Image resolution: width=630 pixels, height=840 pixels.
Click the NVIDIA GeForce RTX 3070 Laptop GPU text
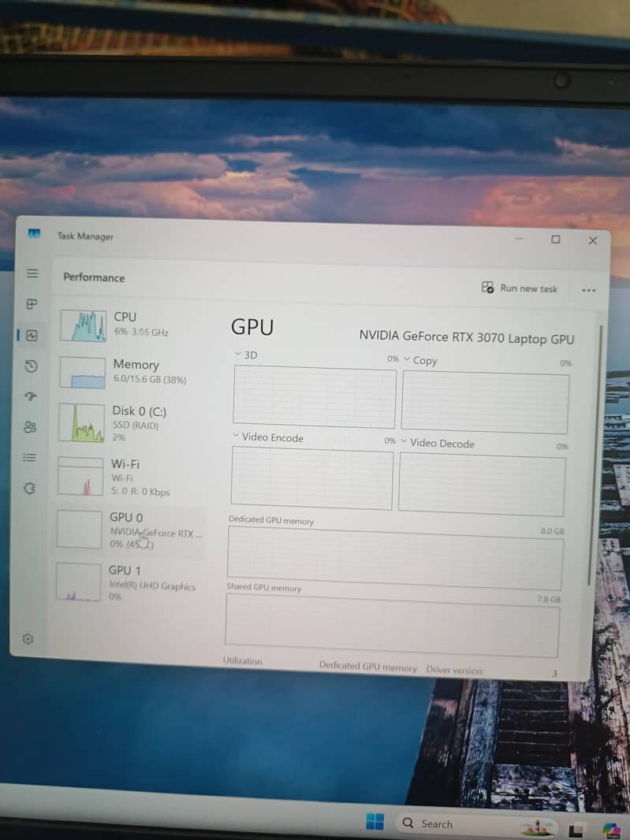point(467,337)
